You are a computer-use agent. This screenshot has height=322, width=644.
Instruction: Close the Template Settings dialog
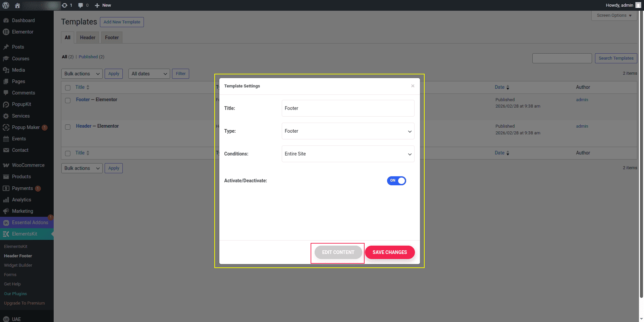pos(413,86)
